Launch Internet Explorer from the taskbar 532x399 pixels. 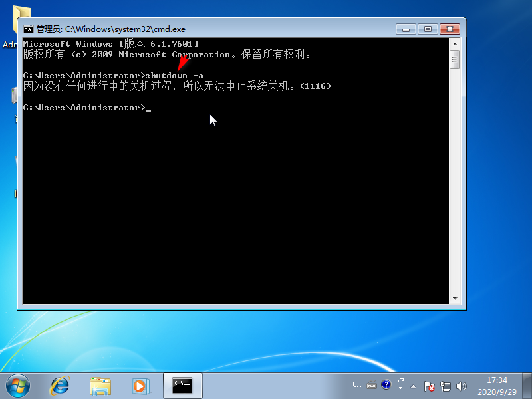(60, 385)
